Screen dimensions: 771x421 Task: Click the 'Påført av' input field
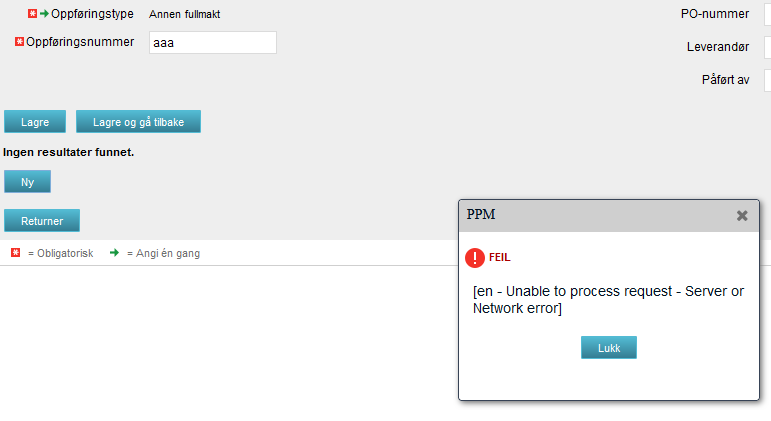(x=767, y=80)
